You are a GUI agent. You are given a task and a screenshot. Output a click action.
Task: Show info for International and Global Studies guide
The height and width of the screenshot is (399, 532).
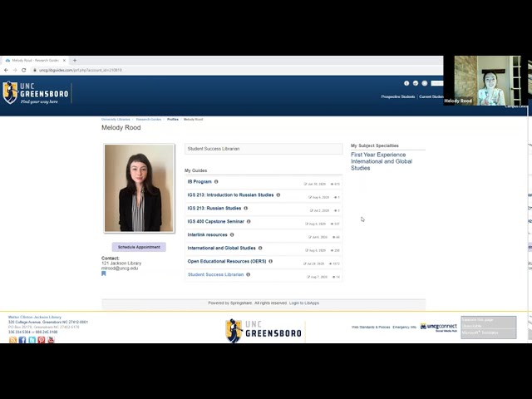click(260, 248)
